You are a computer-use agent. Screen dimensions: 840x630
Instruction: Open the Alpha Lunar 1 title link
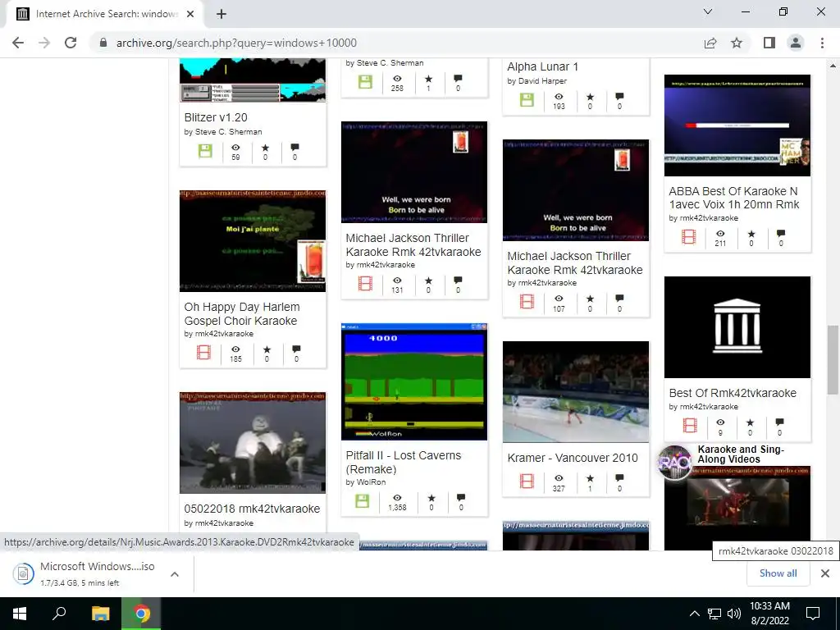(542, 66)
